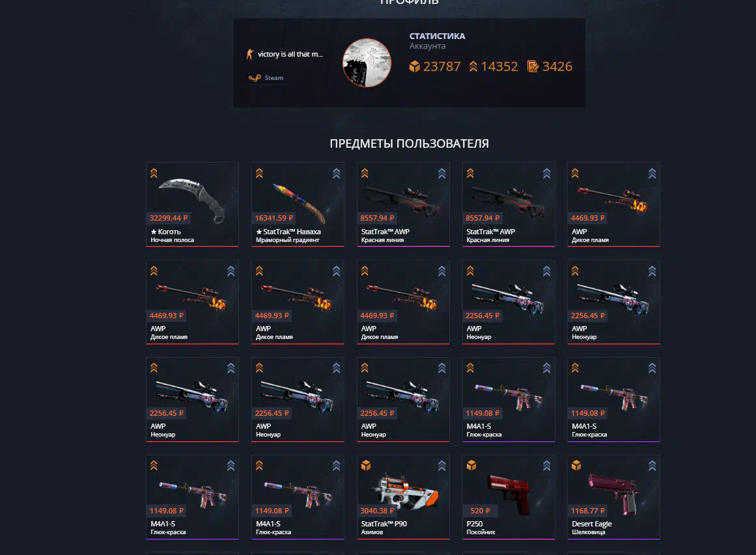The width and height of the screenshot is (756, 555).
Task: Click the orange case icon on P250 Покойник
Action: coord(471,465)
